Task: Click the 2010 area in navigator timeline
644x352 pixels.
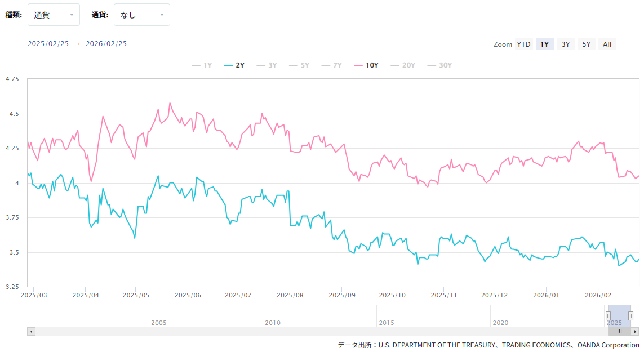Action: pos(273,323)
